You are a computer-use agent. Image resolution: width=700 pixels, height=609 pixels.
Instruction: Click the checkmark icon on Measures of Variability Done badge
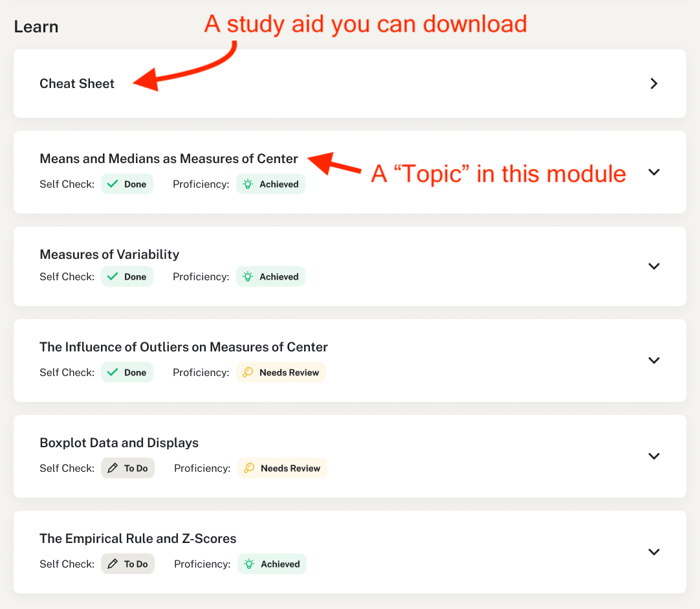[x=111, y=276]
